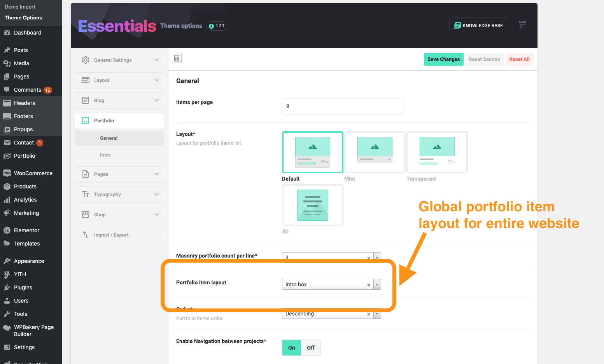Click the Popups icon
The image size is (604, 364).
tap(7, 129)
